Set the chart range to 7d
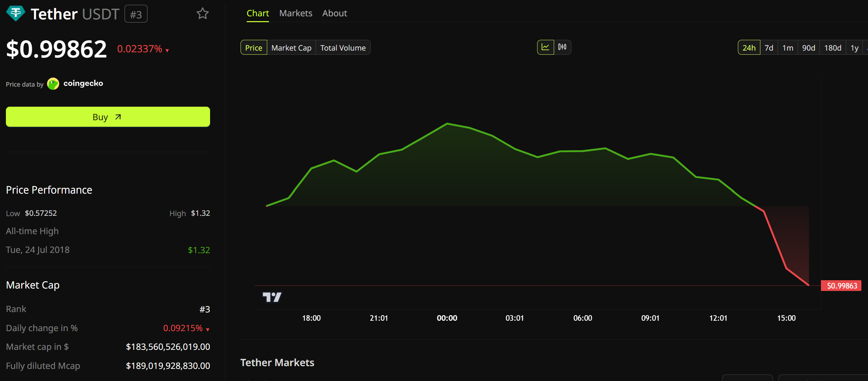The height and width of the screenshot is (381, 868). [769, 47]
